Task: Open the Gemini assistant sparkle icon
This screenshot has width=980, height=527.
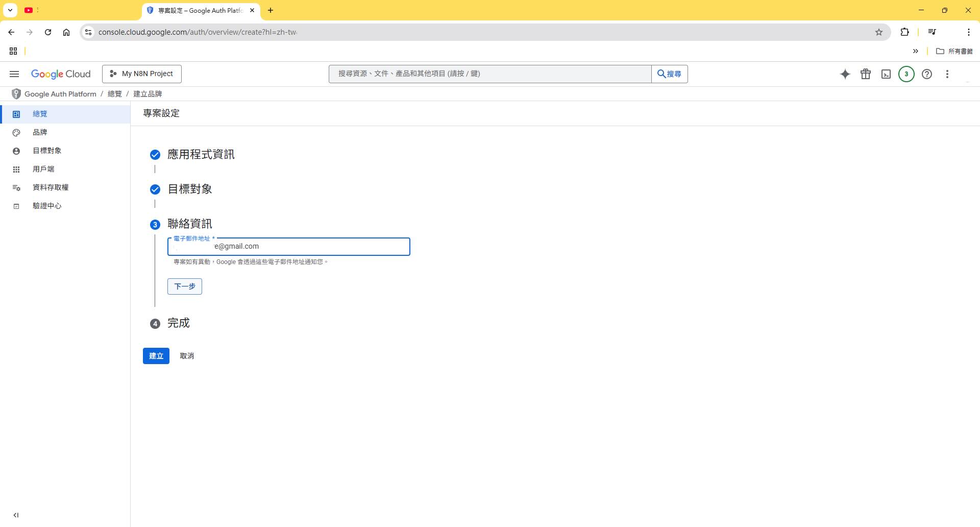Action: pos(845,74)
